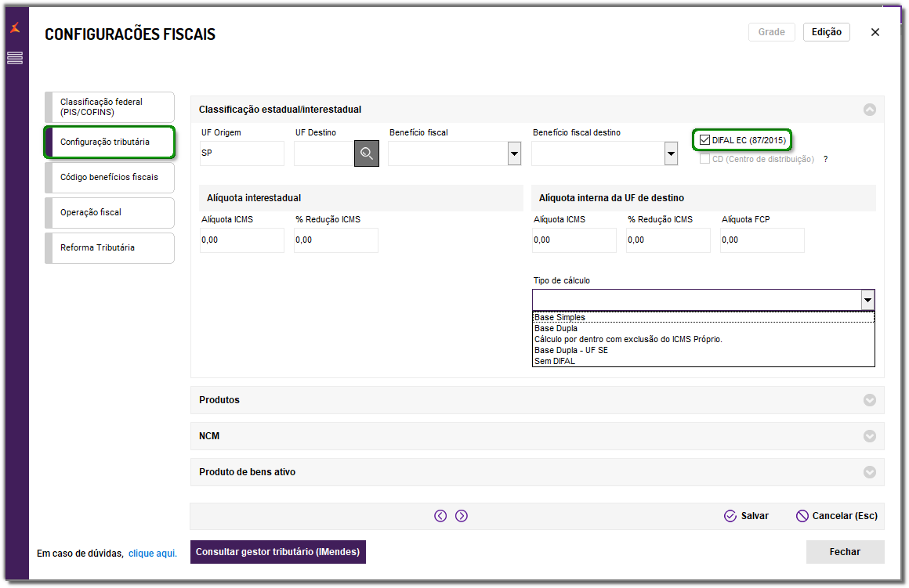Open Benefício fiscal destino dropdown arrow
Viewport: 909px width, 588px height.
671,154
